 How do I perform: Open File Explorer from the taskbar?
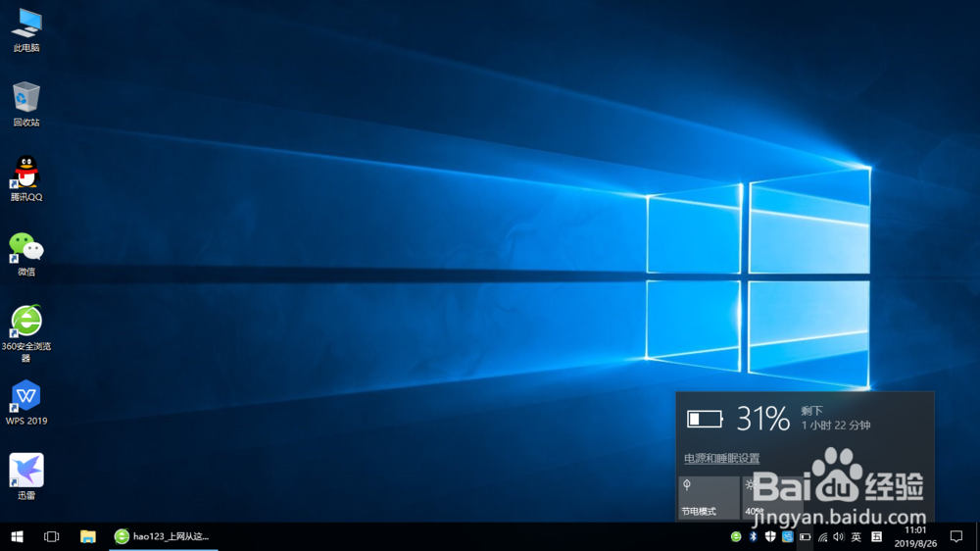tap(87, 536)
